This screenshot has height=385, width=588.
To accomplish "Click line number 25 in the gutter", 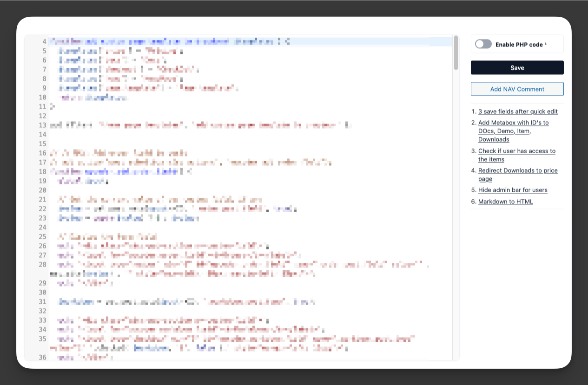I will pos(42,237).
